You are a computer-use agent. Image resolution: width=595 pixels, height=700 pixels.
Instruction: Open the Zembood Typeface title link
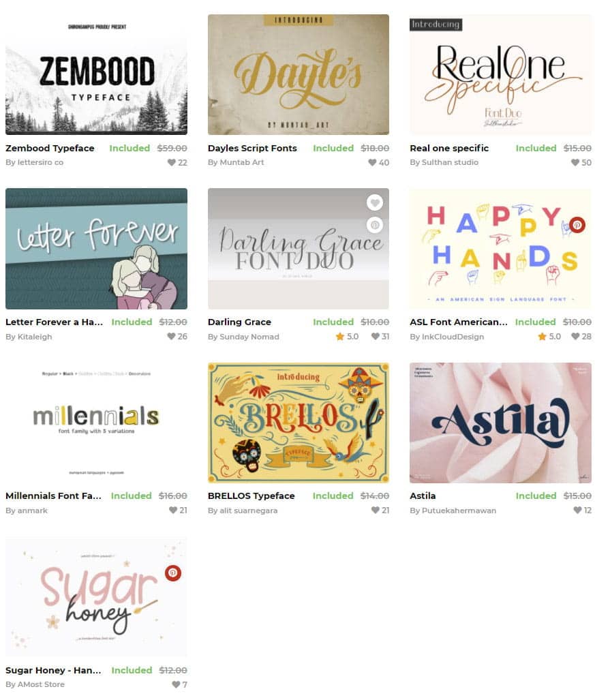click(50, 148)
